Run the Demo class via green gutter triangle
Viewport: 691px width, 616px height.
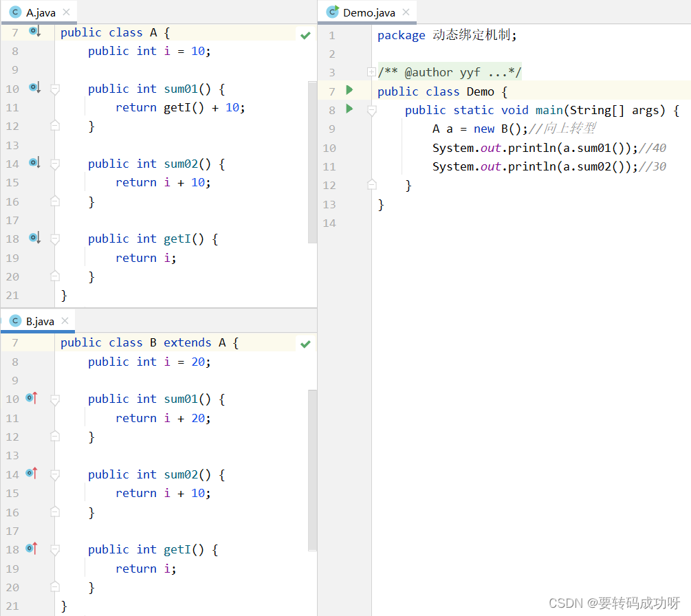pyautogui.click(x=349, y=90)
